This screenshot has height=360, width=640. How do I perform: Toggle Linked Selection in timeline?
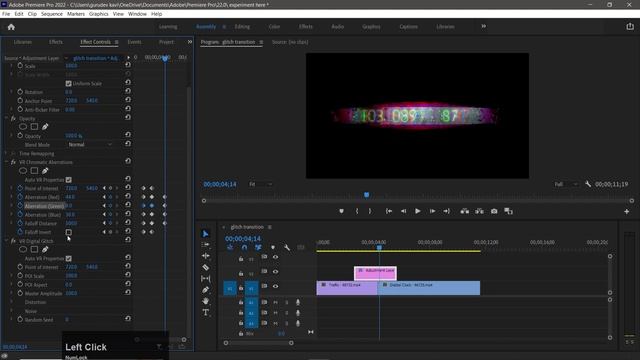point(258,247)
